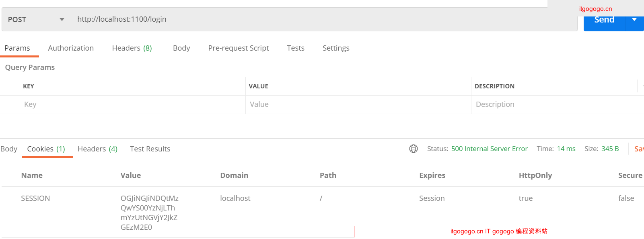Open the Authorization tab
The height and width of the screenshot is (239, 644).
71,48
